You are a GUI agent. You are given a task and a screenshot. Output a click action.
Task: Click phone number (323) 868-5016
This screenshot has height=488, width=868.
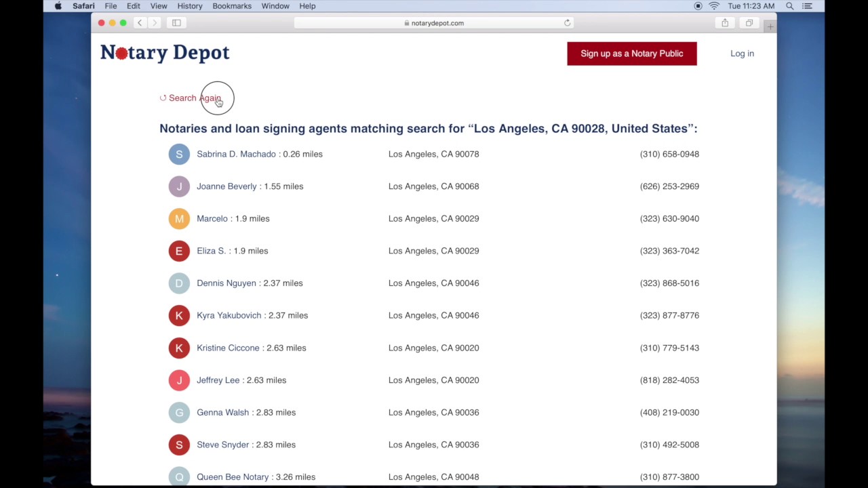[x=669, y=283]
